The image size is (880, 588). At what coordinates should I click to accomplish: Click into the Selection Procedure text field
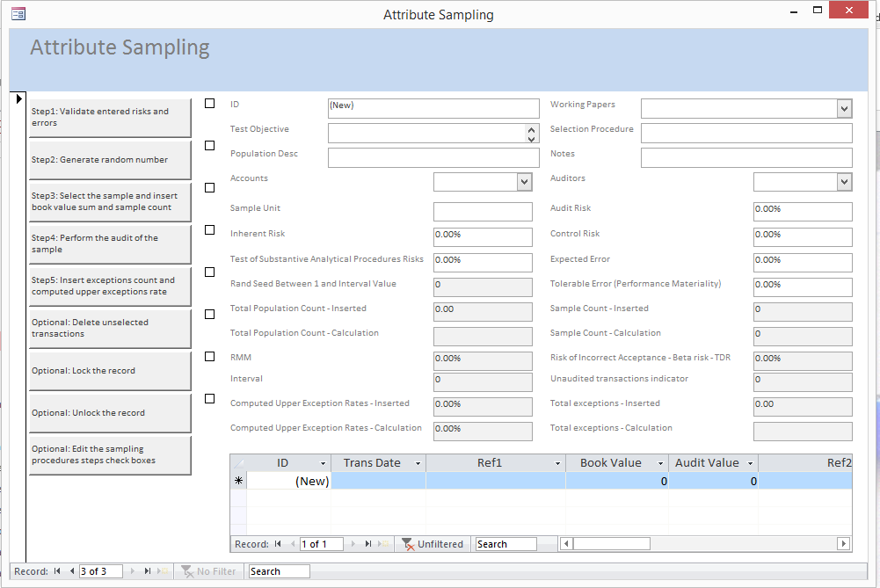pos(746,133)
